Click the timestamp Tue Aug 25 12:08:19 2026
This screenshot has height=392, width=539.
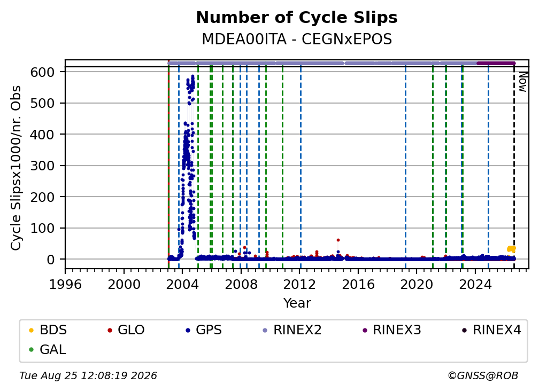click(x=88, y=376)
